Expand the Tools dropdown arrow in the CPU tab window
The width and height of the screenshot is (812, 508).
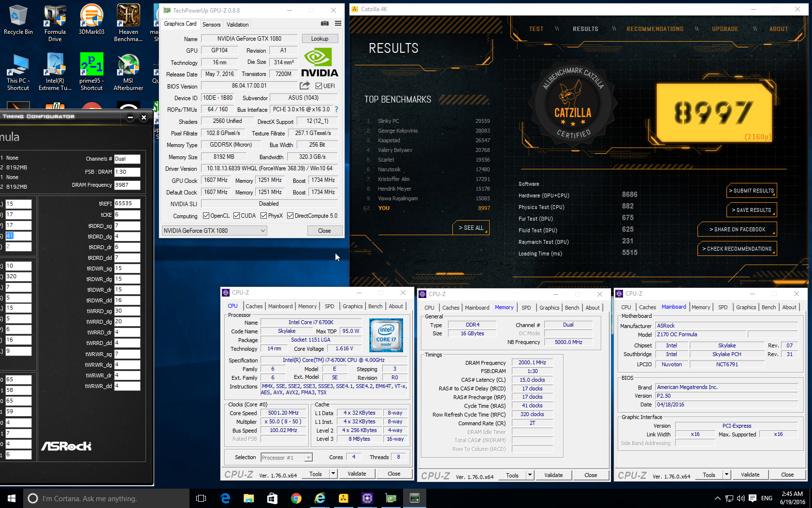tap(333, 474)
